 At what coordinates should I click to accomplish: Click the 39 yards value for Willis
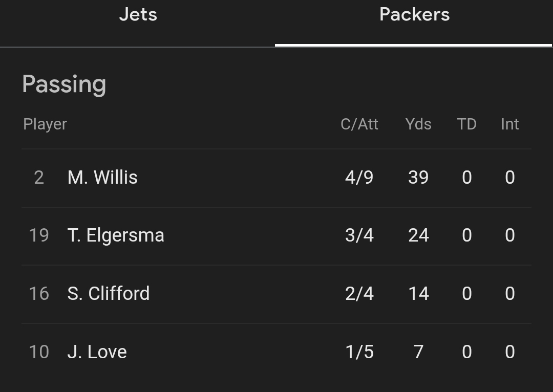(x=418, y=178)
